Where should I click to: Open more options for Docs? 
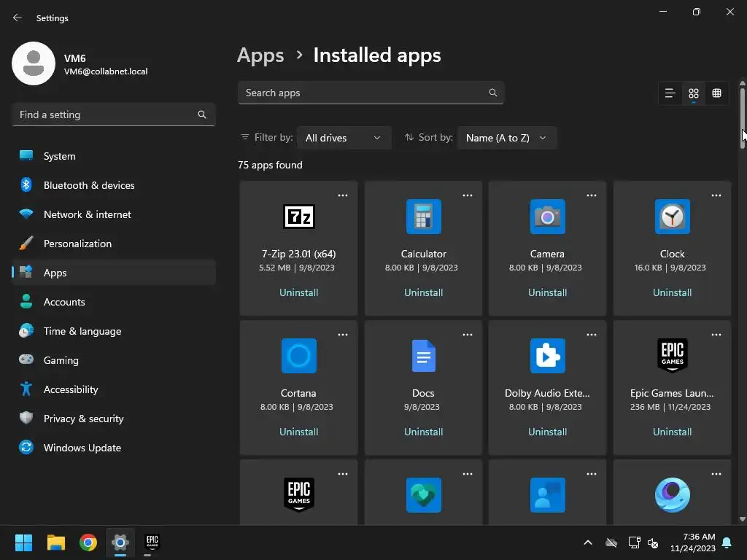(x=468, y=335)
